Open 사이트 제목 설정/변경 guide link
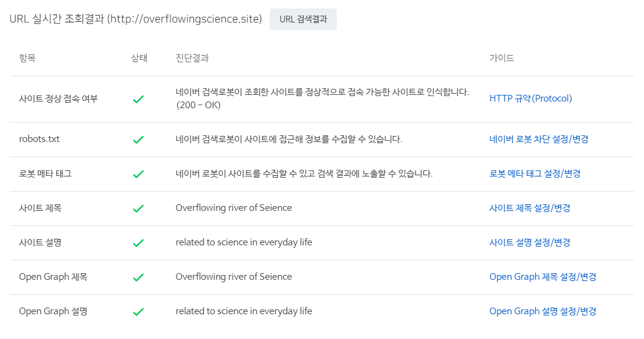 click(530, 208)
